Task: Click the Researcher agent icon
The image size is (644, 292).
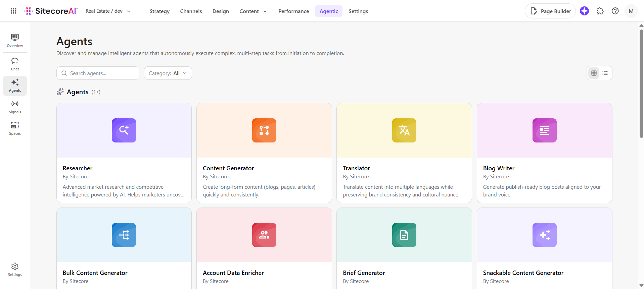Action: coord(124,130)
